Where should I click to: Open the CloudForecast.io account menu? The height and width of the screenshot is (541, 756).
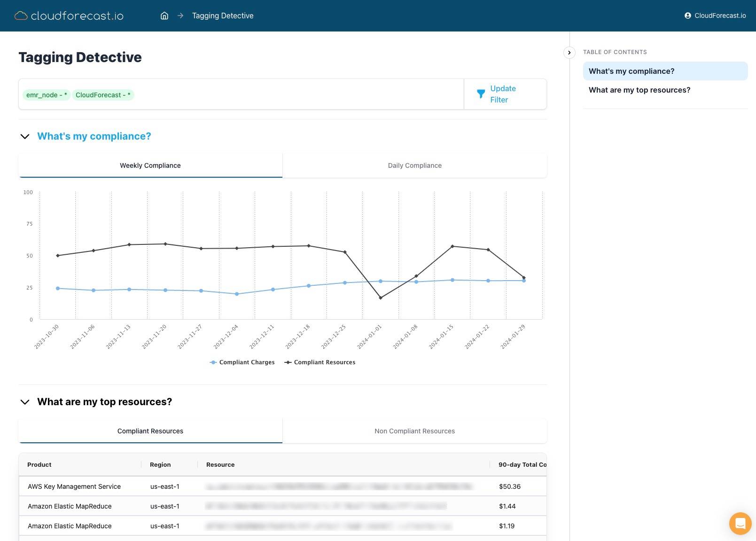pos(715,16)
